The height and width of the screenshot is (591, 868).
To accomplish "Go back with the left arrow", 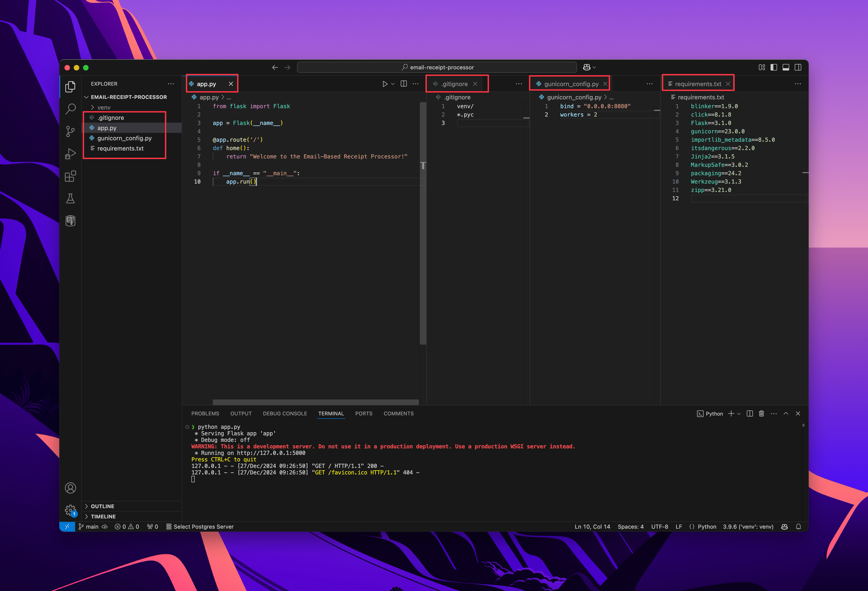I will click(275, 68).
